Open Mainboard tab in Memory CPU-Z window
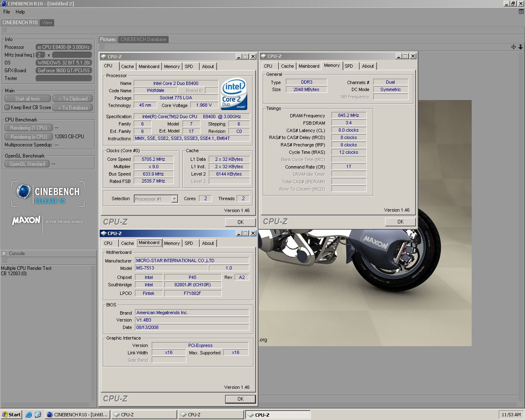 309,66
